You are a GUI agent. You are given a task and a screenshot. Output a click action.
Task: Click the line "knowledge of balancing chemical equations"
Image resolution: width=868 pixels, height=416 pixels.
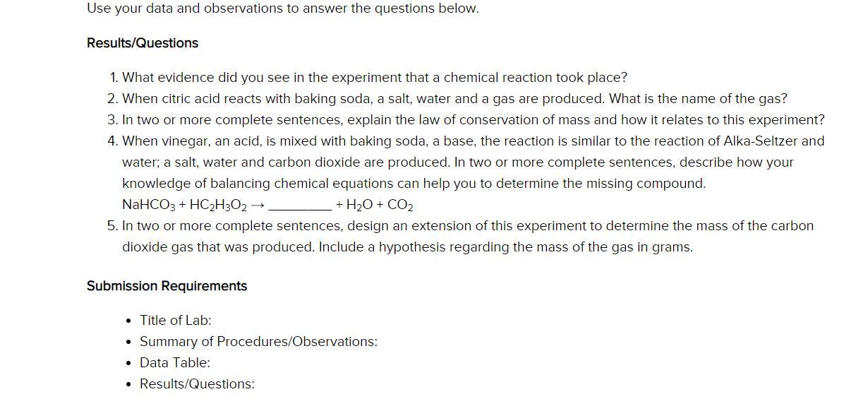(x=414, y=184)
